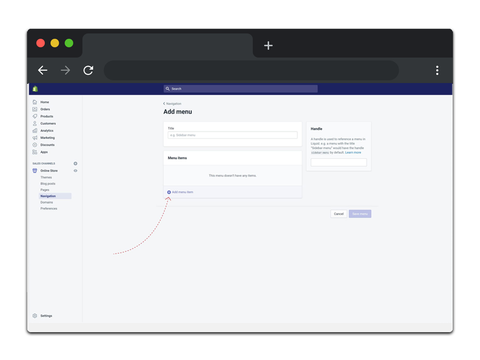Click the Discounts icon in the sidebar
480x360 pixels.
[35, 145]
